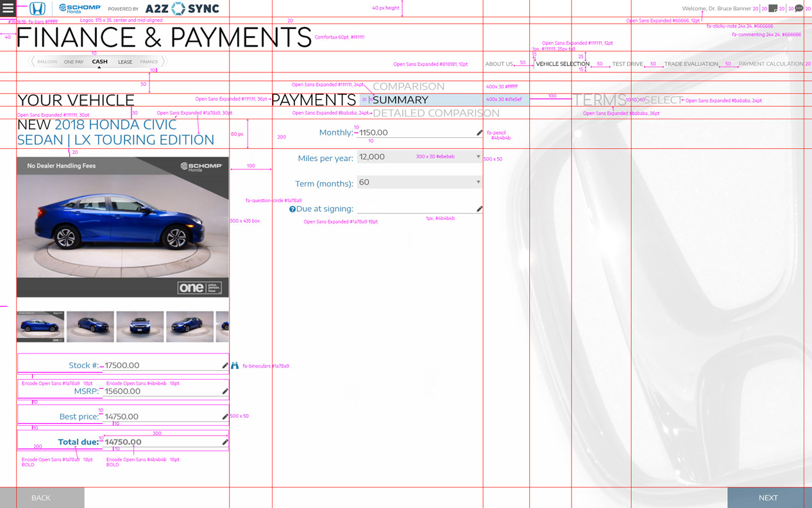Image resolution: width=812 pixels, height=508 pixels.
Task: Open the hamburger menu
Action: pos(8,8)
